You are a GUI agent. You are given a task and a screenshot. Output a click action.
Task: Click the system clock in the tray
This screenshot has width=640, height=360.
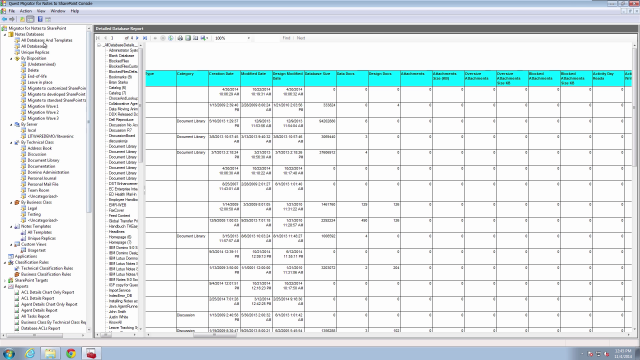(622, 353)
